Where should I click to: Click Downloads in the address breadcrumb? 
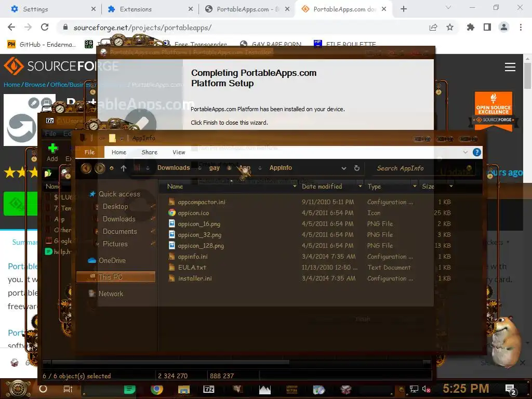(174, 168)
